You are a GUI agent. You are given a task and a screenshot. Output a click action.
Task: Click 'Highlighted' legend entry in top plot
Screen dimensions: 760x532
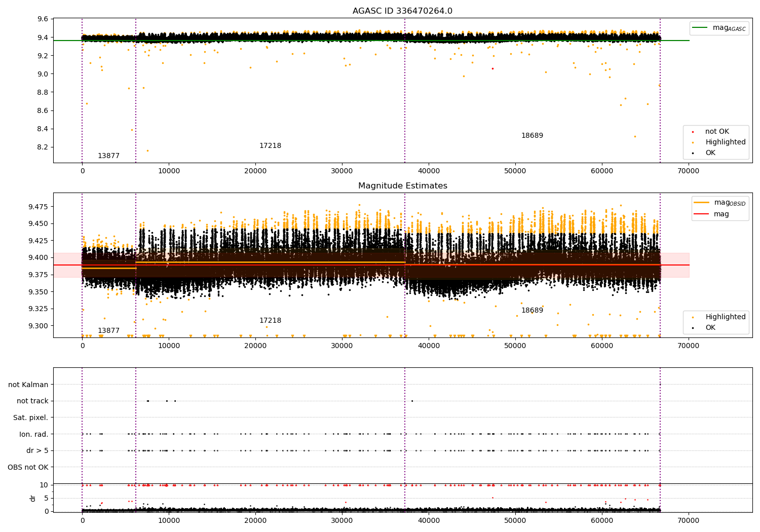[x=726, y=142]
